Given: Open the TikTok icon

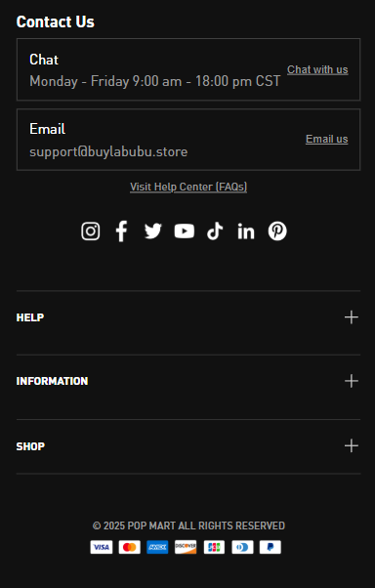Looking at the screenshot, I should pos(215,231).
